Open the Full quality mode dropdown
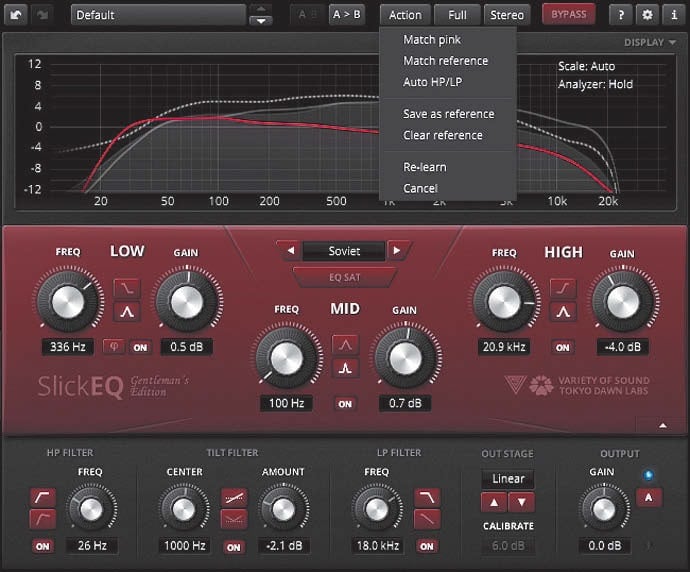 (x=457, y=15)
